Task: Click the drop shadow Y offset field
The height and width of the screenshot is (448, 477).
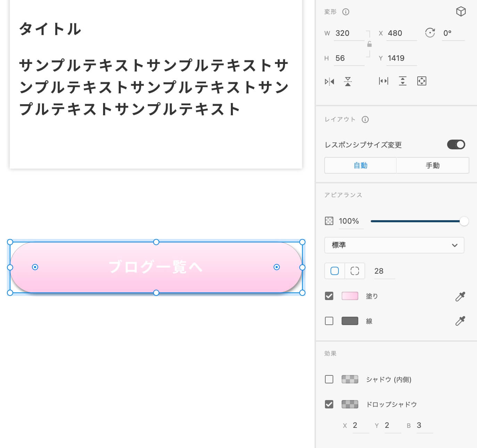Action: coord(393,425)
